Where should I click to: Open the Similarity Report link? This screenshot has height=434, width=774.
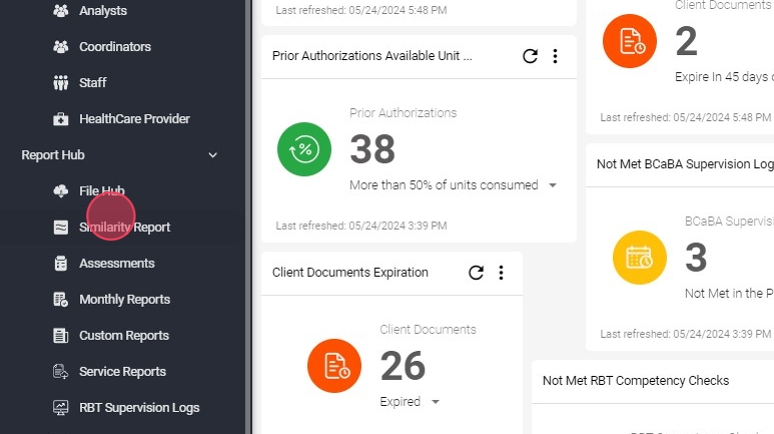point(125,227)
